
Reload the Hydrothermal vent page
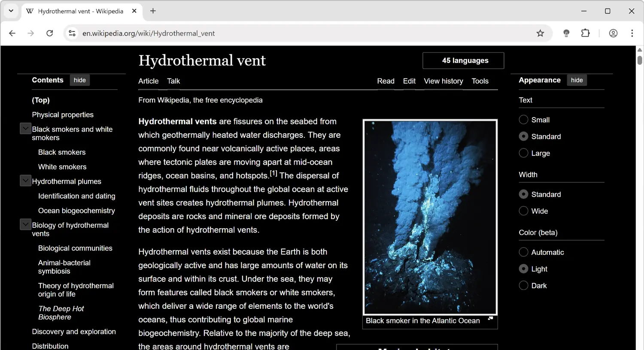tap(49, 33)
